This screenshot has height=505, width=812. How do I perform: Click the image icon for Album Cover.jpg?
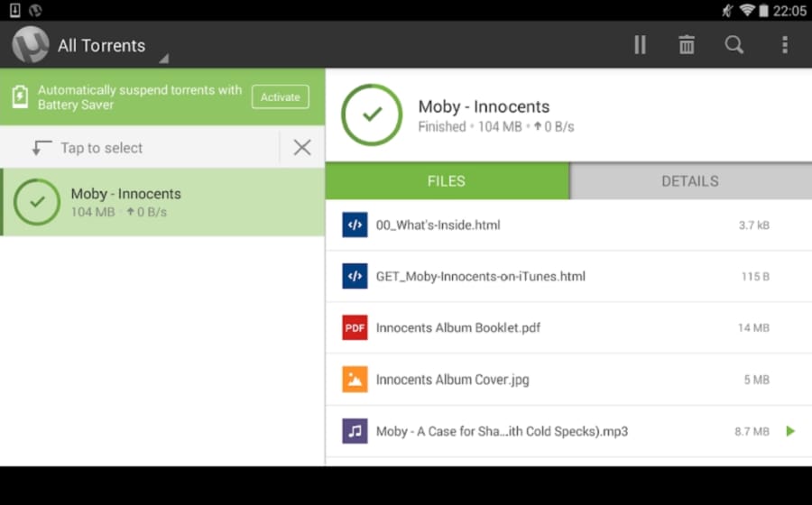pos(355,380)
